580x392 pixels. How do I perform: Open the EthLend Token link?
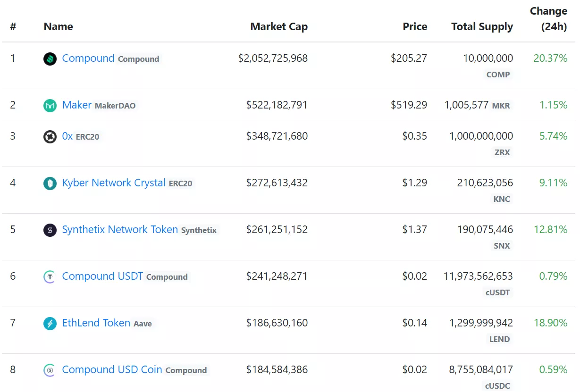96,323
